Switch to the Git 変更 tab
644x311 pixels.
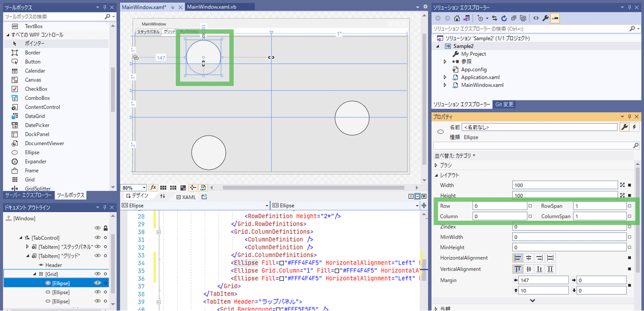(505, 104)
